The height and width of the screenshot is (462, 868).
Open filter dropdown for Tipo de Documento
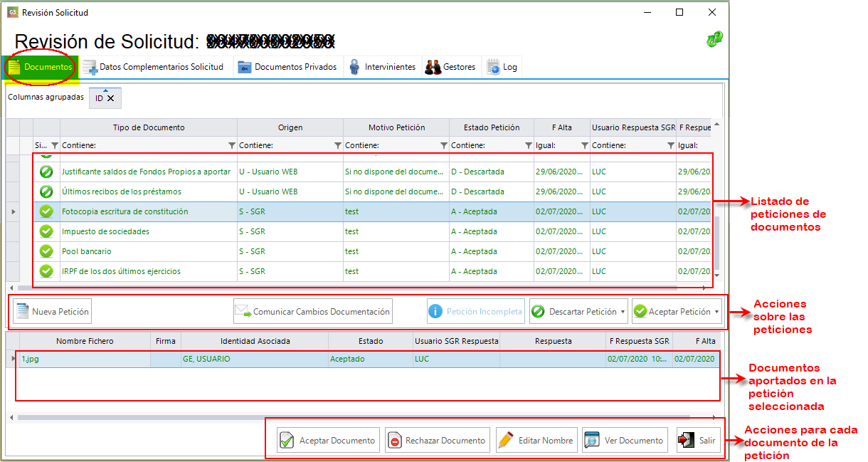(231, 145)
